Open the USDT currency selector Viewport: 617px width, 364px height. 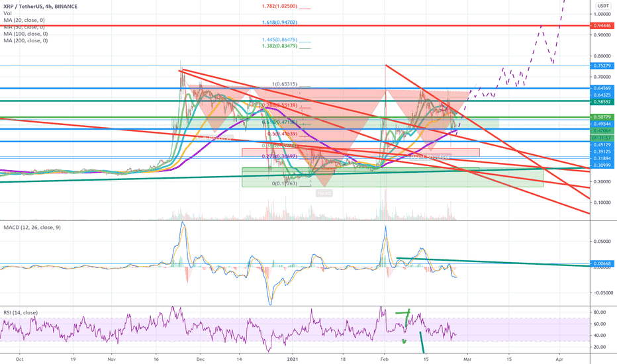coord(603,6)
